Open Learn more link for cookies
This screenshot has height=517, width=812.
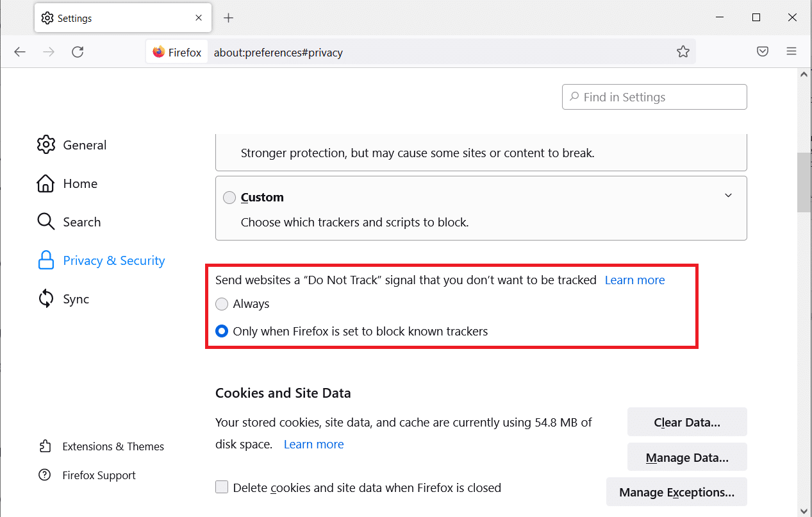click(313, 444)
